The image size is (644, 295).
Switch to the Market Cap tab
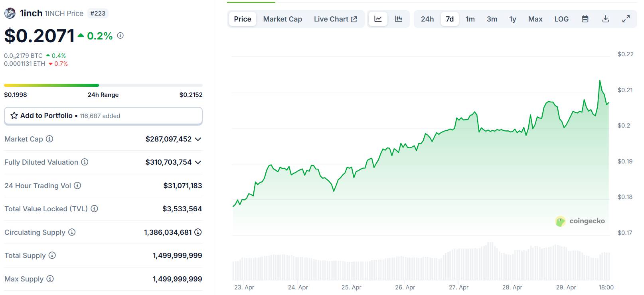point(282,19)
